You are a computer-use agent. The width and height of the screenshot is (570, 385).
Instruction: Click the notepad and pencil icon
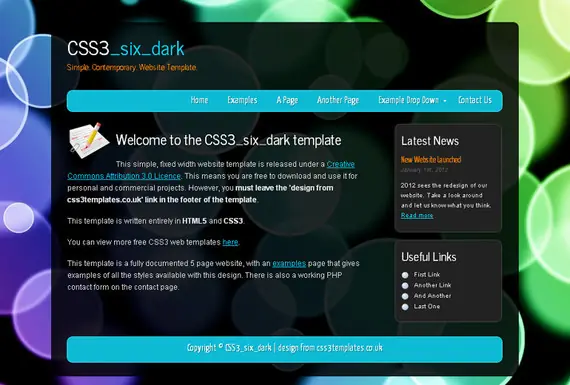(89, 141)
